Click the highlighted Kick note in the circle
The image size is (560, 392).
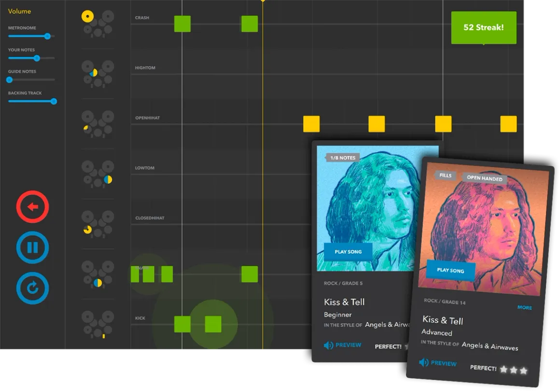click(213, 324)
